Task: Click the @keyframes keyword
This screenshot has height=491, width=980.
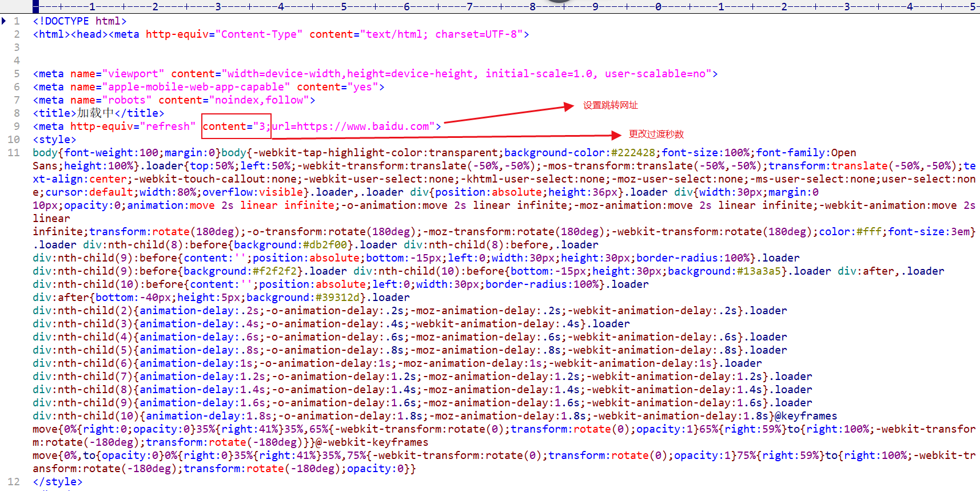Action: [806, 416]
